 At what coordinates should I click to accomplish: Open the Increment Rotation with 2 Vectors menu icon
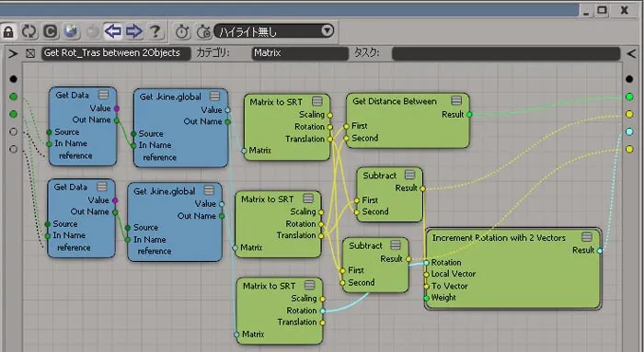587,237
